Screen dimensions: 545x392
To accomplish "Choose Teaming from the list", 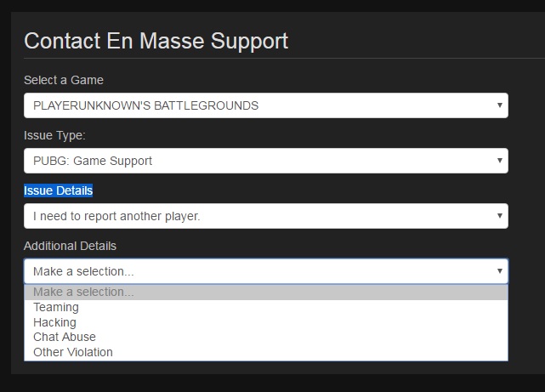I will (56, 307).
